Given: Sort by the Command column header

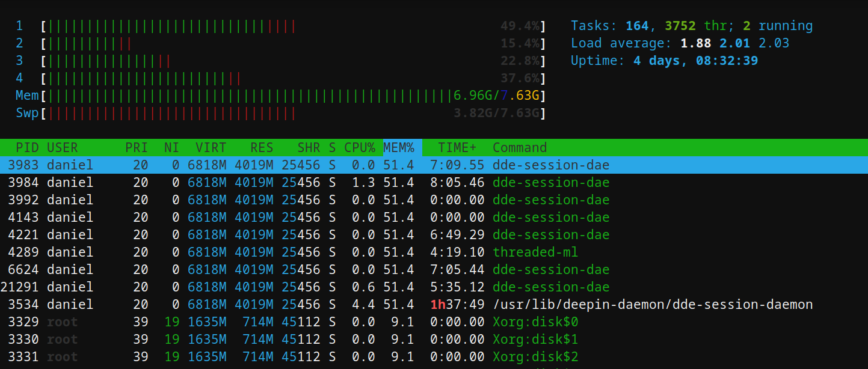Looking at the screenshot, I should pyautogui.click(x=520, y=148).
